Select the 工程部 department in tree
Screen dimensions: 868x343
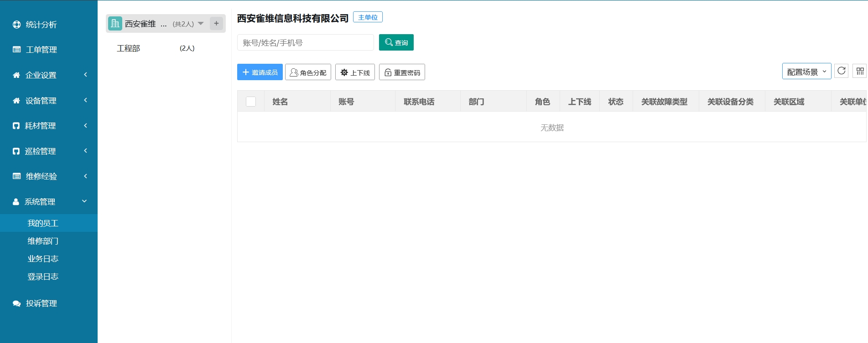(129, 48)
